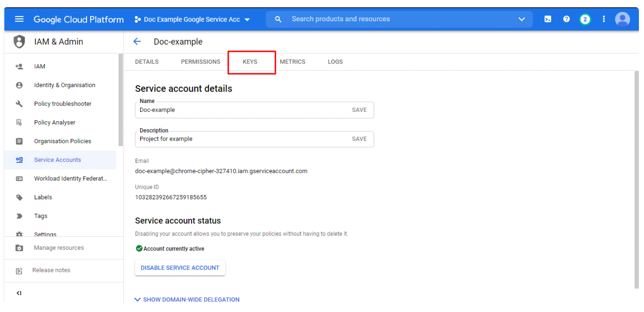644x312 pixels.
Task: Activate Cloud Shell terminal icon
Action: (x=548, y=19)
